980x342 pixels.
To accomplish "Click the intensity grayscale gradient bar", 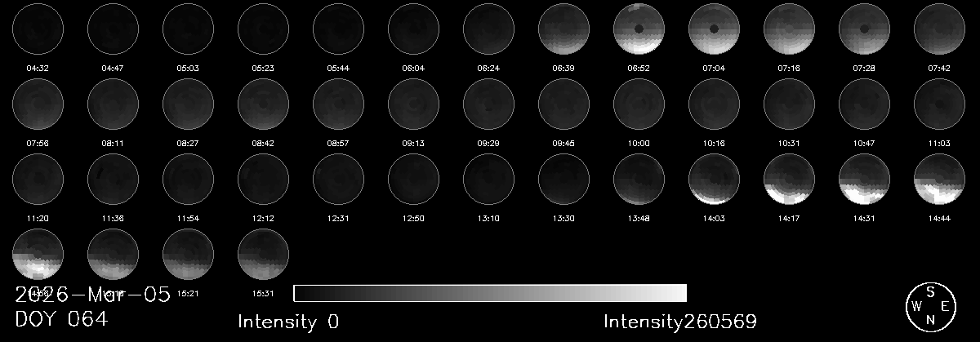I will (x=489, y=293).
